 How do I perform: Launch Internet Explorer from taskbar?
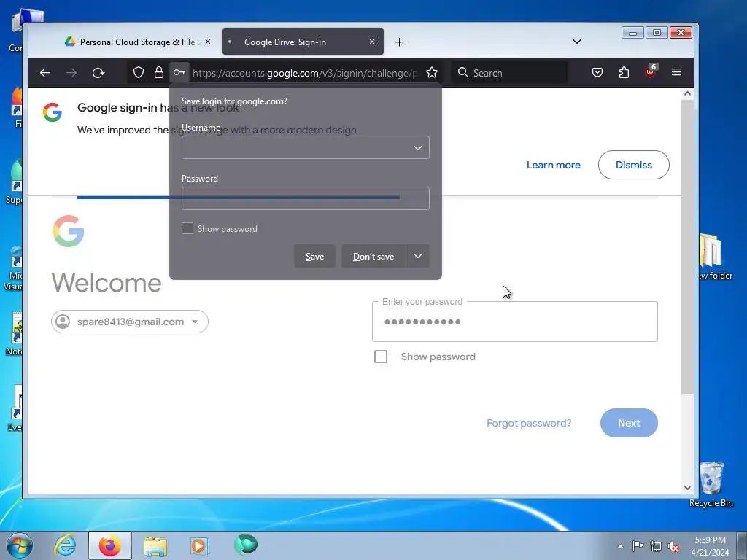(65, 545)
